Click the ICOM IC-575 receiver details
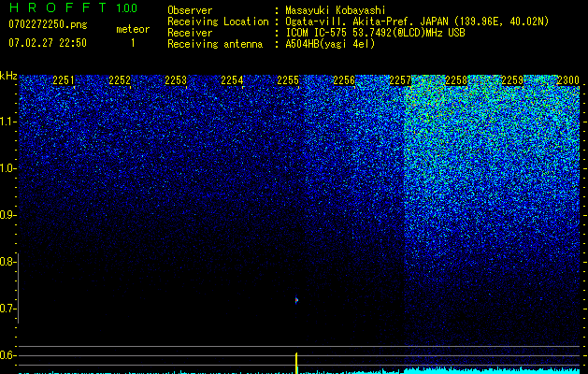Image resolution: width=588 pixels, height=374 pixels. pyautogui.click(x=375, y=33)
